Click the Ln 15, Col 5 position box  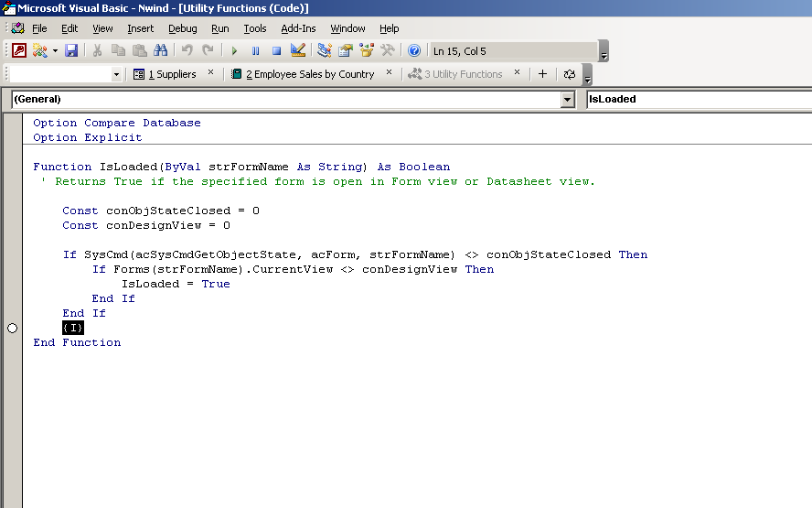[x=514, y=51]
